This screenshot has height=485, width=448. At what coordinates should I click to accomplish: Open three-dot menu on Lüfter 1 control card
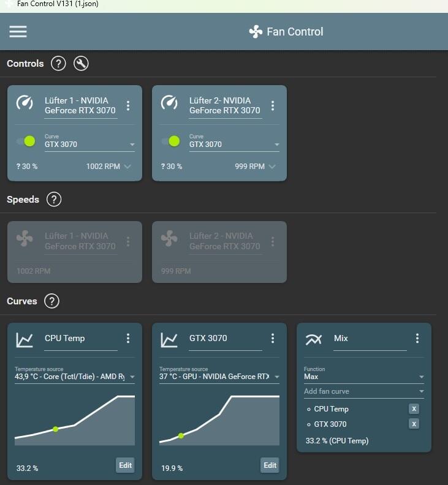[128, 105]
